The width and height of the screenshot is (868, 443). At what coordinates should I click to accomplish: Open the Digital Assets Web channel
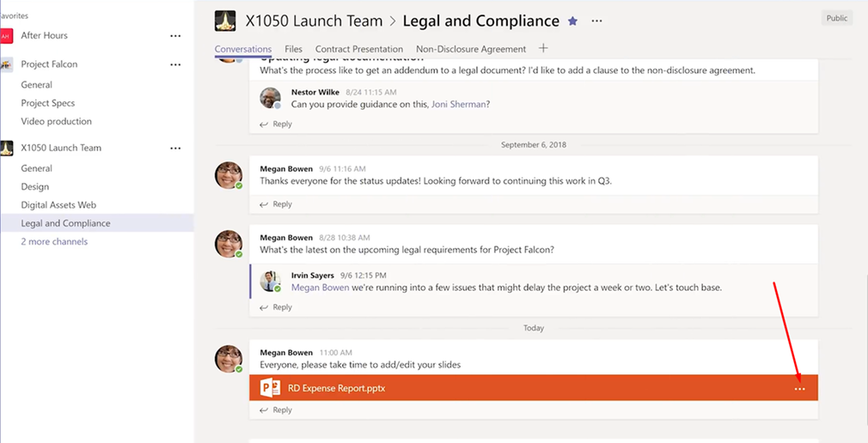[58, 204]
